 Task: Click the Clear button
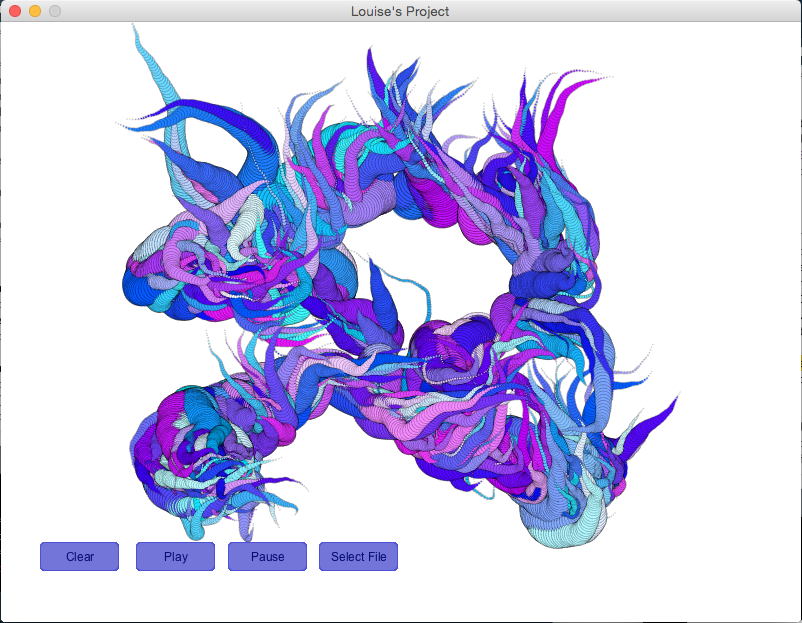pos(79,557)
